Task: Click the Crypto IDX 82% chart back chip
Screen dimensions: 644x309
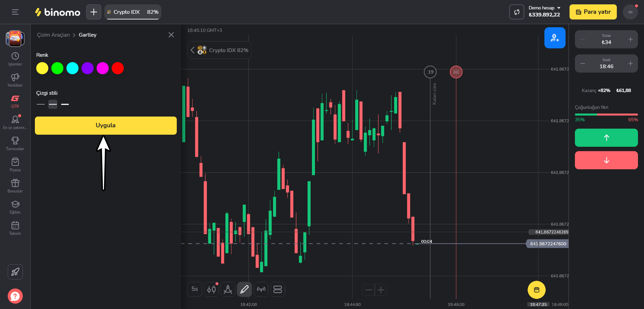Action: [219, 50]
